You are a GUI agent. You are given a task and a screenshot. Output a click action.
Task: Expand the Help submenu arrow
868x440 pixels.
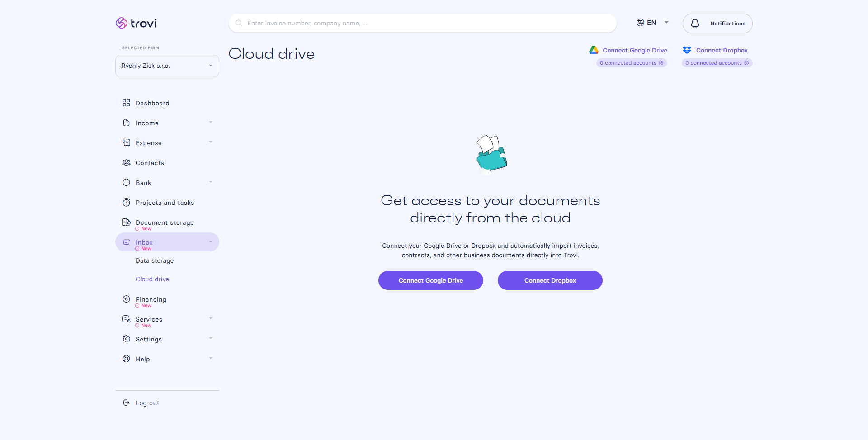(211, 358)
